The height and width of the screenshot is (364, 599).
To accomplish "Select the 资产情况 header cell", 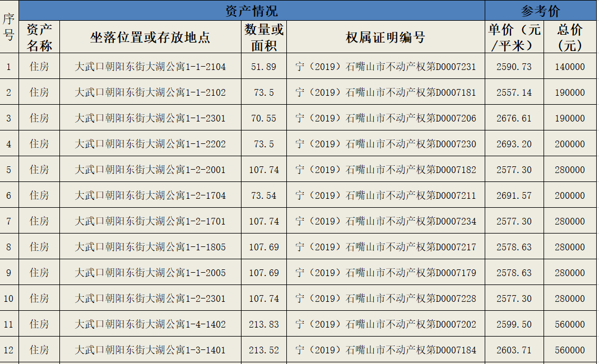I will 252,11.
